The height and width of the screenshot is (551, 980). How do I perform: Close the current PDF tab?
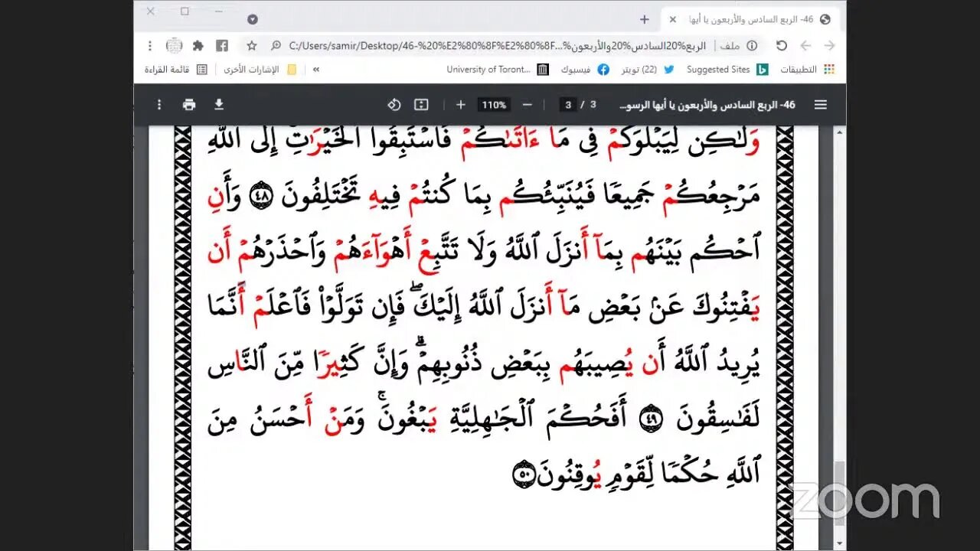click(x=672, y=20)
